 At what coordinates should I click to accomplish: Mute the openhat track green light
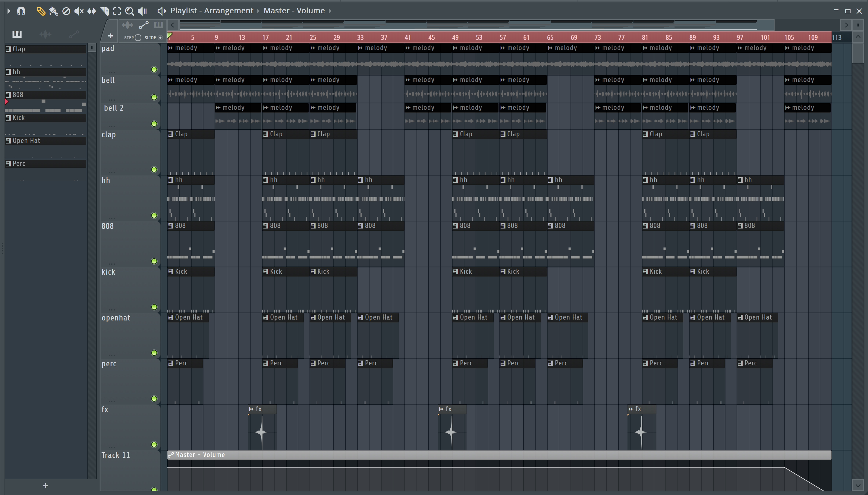pos(154,353)
